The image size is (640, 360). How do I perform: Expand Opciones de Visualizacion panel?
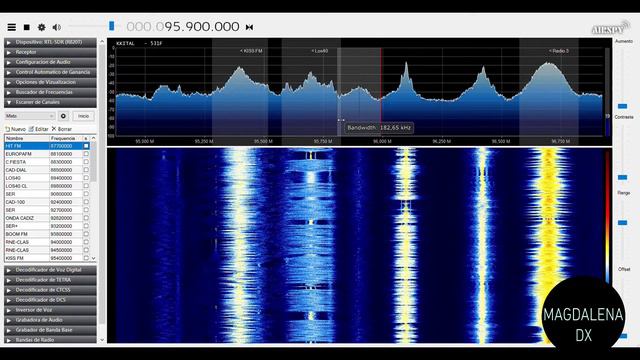(x=50, y=82)
